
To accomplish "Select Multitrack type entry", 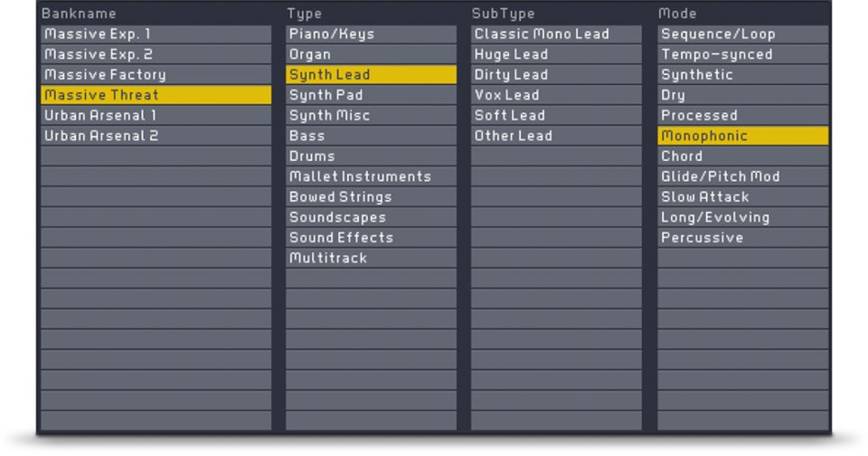I will tap(371, 258).
